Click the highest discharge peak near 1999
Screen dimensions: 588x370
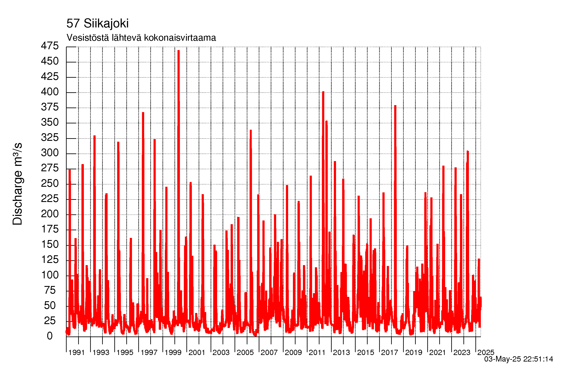pos(179,51)
